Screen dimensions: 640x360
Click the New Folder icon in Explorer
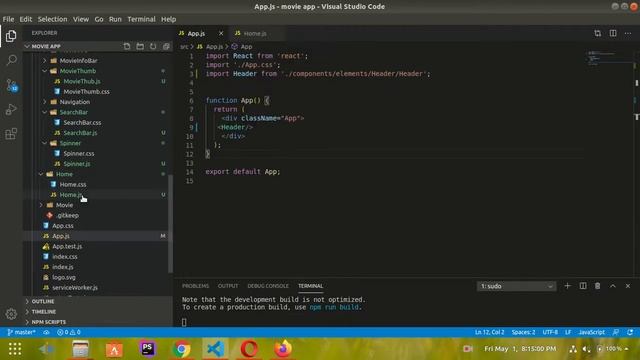tap(140, 47)
